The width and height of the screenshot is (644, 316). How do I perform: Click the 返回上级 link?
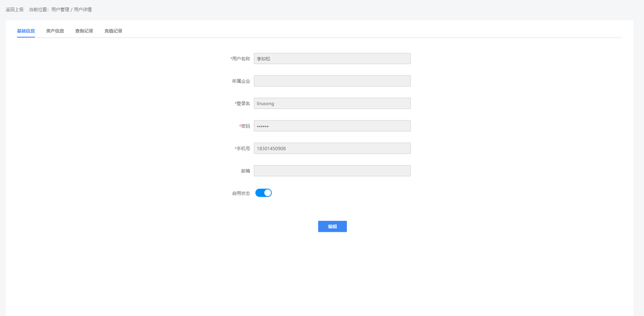[15, 9]
